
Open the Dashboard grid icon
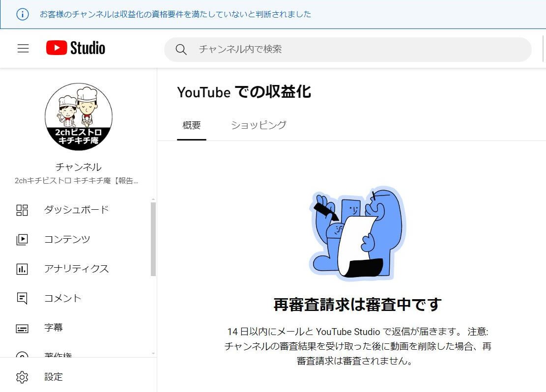coord(22,210)
